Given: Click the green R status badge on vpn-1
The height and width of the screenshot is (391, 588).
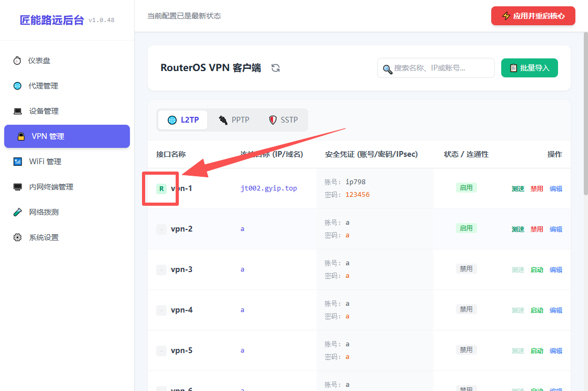Looking at the screenshot, I should coord(161,188).
